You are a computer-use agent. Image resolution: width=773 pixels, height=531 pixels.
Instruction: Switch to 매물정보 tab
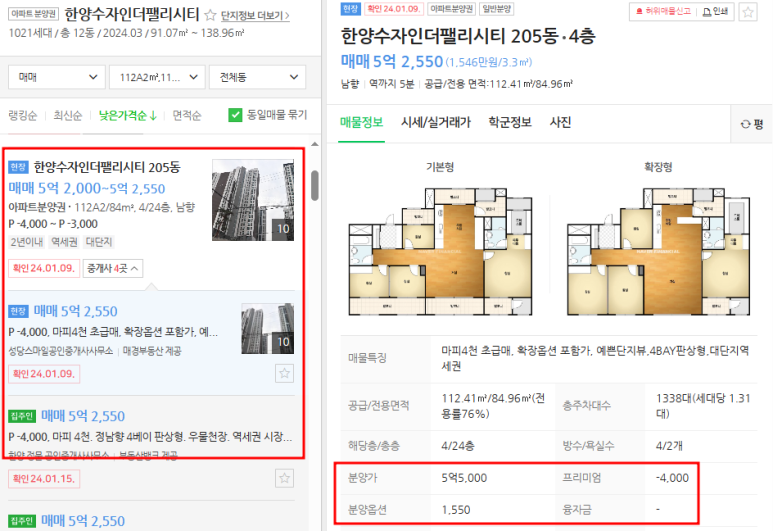(361, 122)
